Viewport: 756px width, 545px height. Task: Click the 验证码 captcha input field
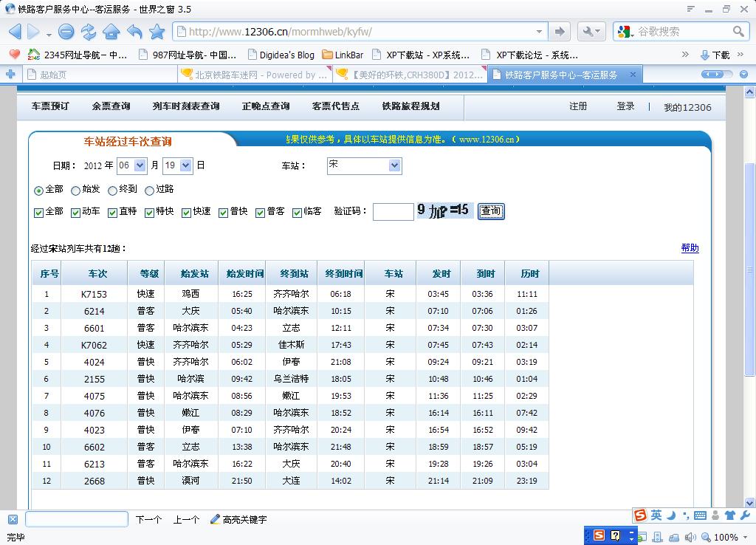394,212
